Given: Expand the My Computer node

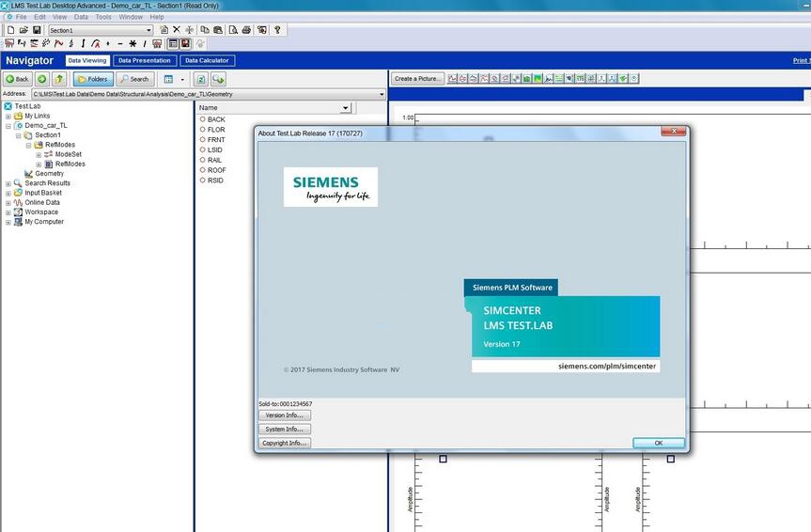Looking at the screenshot, I should tap(8, 222).
